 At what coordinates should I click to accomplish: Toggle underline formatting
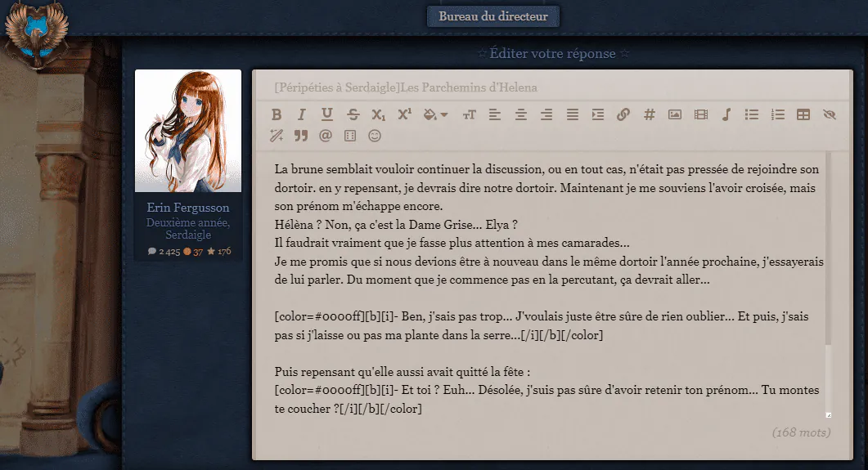point(327,114)
